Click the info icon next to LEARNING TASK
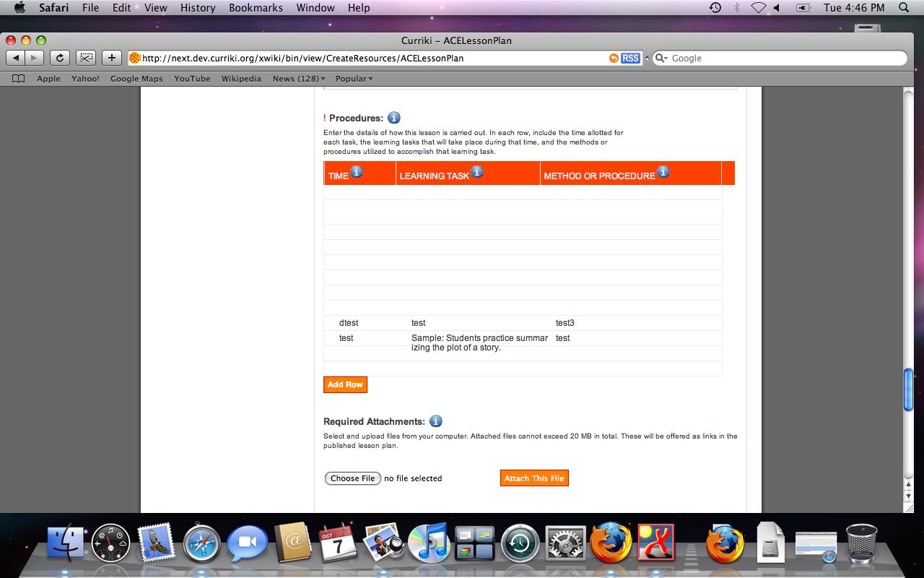 (x=477, y=172)
